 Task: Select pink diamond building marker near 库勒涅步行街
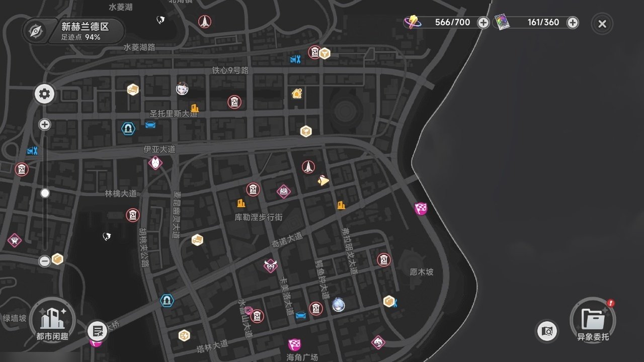tap(284, 191)
